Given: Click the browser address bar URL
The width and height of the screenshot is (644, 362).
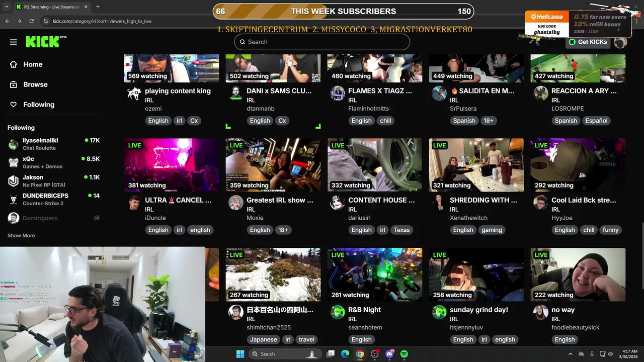Looking at the screenshot, I should tap(102, 21).
